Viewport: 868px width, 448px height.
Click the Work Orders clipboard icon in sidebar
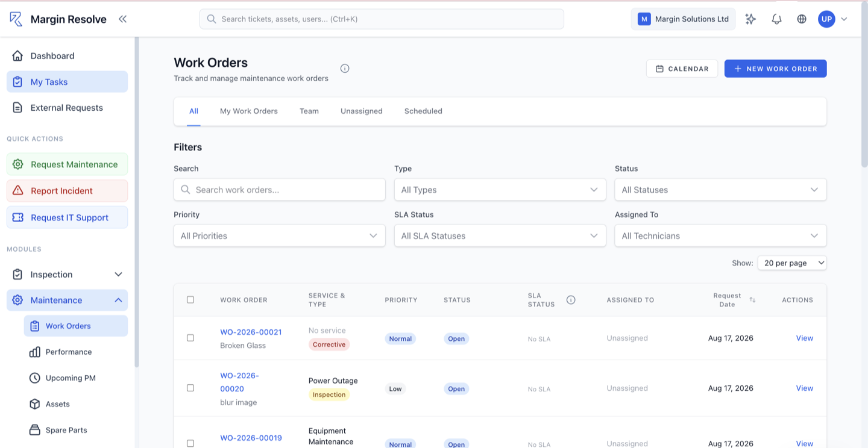(x=34, y=326)
